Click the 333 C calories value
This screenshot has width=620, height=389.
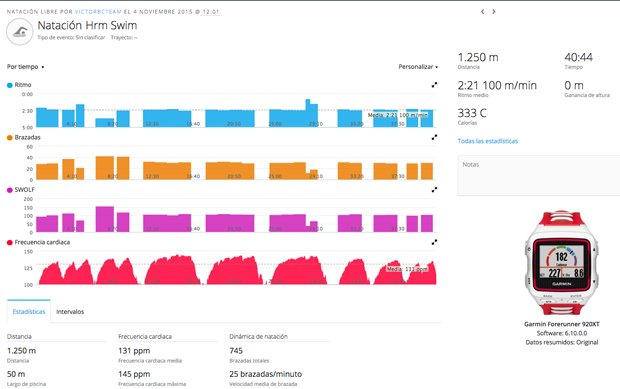(x=472, y=113)
